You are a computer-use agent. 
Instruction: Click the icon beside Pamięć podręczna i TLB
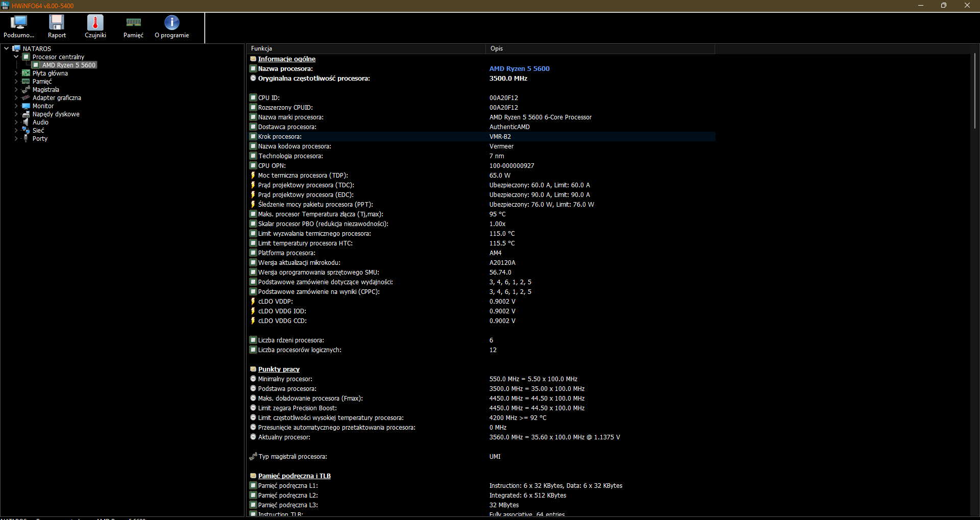click(x=253, y=476)
